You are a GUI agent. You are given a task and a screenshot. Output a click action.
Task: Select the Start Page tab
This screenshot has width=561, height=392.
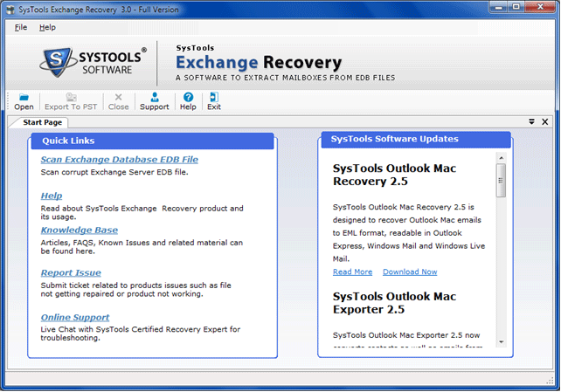click(x=42, y=122)
